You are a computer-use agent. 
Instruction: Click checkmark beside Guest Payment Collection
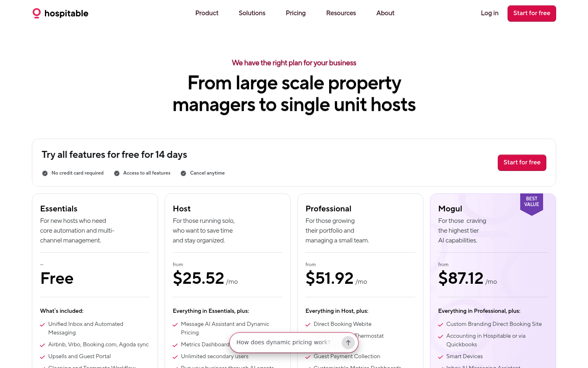(308, 357)
